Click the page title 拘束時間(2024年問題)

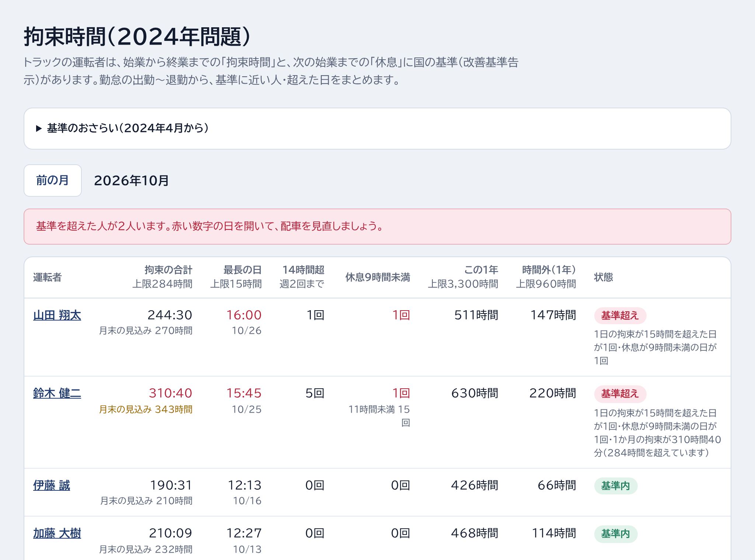[137, 36]
